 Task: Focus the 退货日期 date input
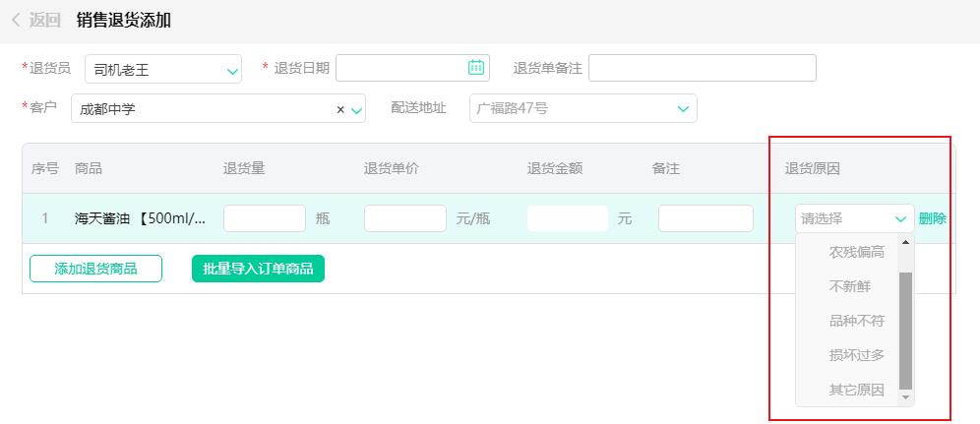(x=412, y=68)
